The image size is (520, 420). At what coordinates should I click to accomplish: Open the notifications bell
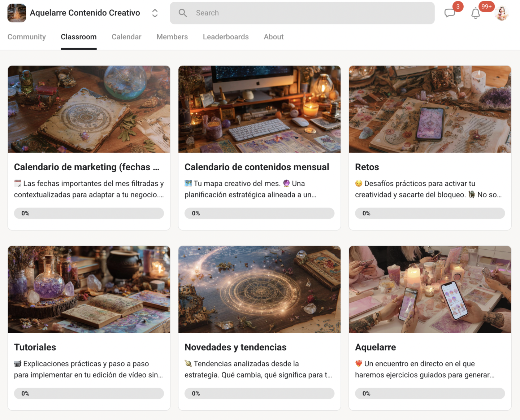click(x=476, y=13)
